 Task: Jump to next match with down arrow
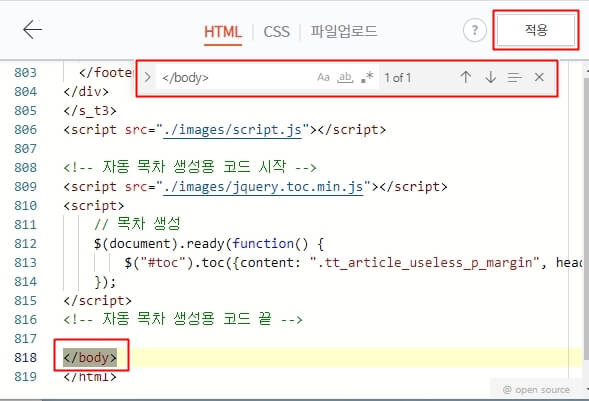490,77
